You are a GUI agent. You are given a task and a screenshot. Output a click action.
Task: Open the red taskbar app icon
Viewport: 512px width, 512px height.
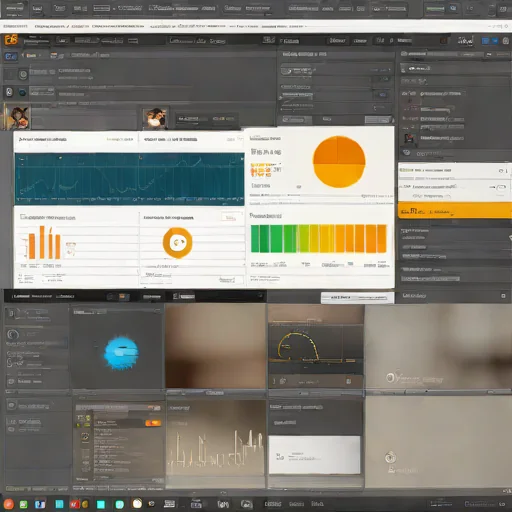tap(74, 504)
